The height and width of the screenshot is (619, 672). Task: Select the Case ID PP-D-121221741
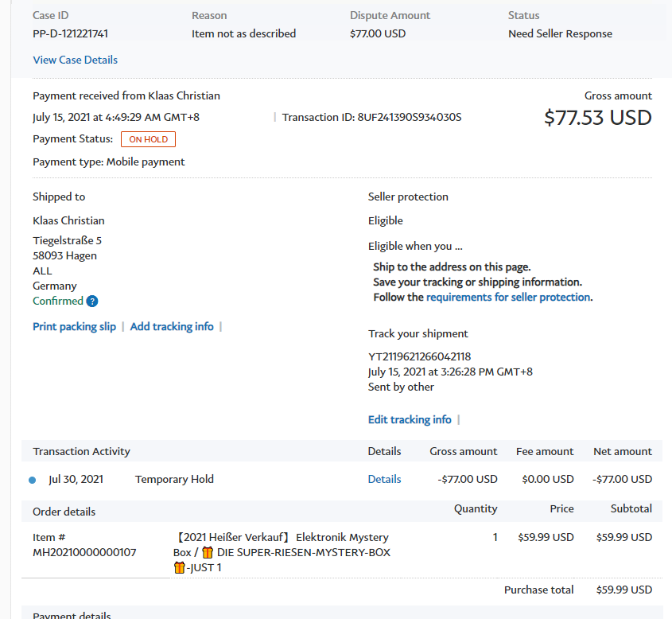pos(70,33)
